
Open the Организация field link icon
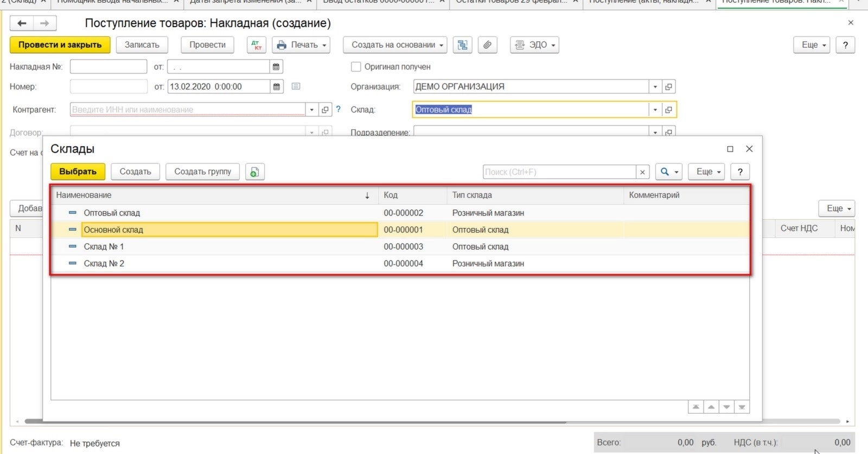tap(668, 87)
